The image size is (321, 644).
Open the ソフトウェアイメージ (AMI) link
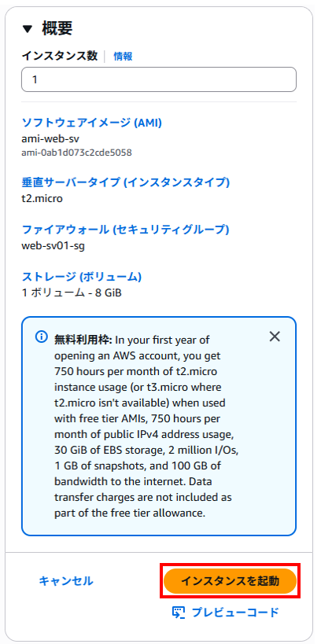click(x=91, y=123)
